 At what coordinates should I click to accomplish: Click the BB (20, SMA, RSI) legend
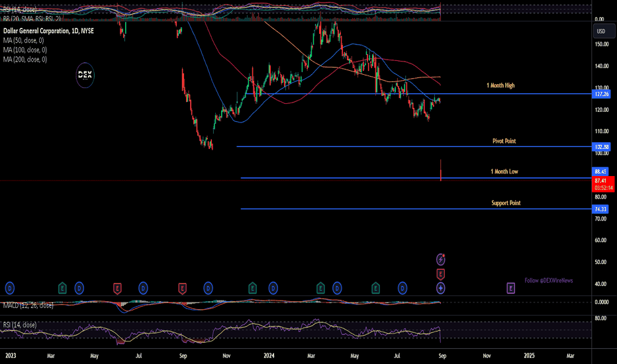pos(32,19)
